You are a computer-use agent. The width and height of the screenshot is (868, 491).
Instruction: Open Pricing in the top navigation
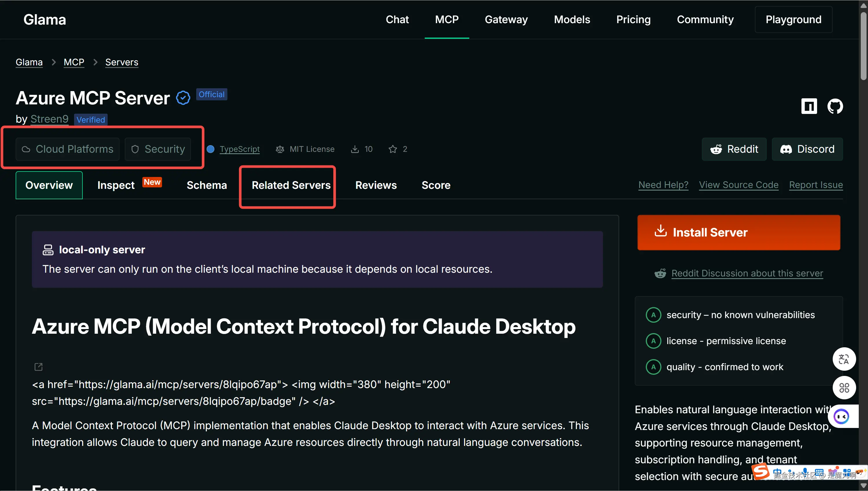click(633, 20)
